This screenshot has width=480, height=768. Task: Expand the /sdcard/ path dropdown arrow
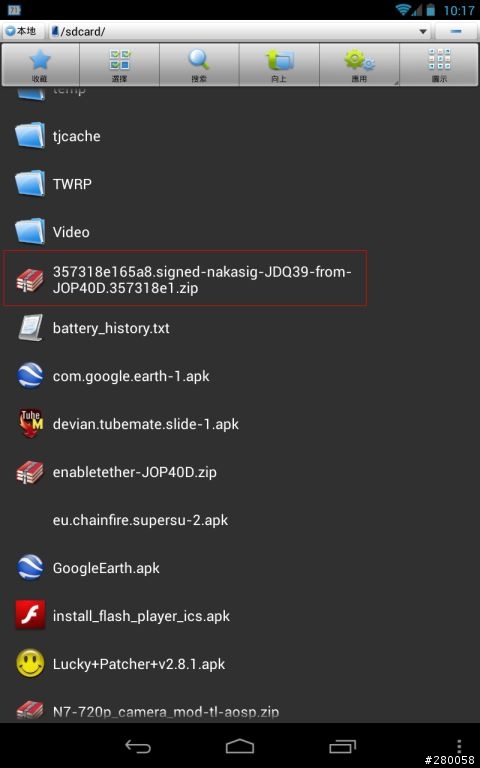tap(423, 32)
